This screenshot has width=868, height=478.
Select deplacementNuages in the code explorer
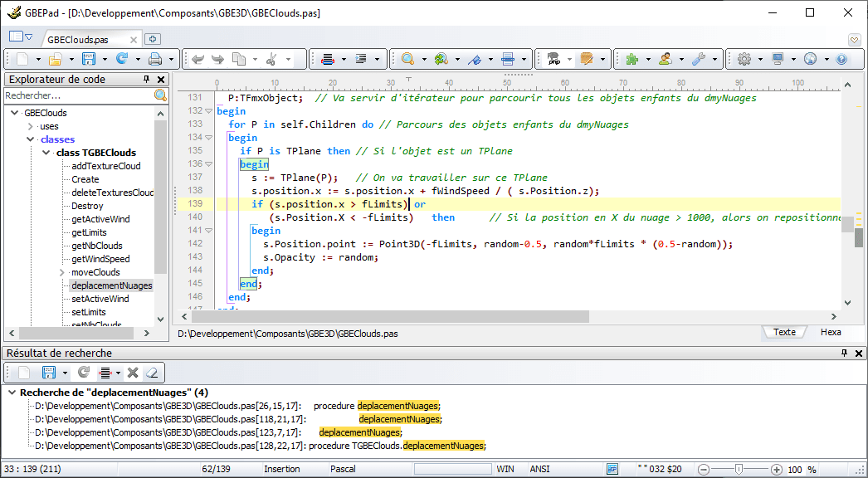point(111,285)
